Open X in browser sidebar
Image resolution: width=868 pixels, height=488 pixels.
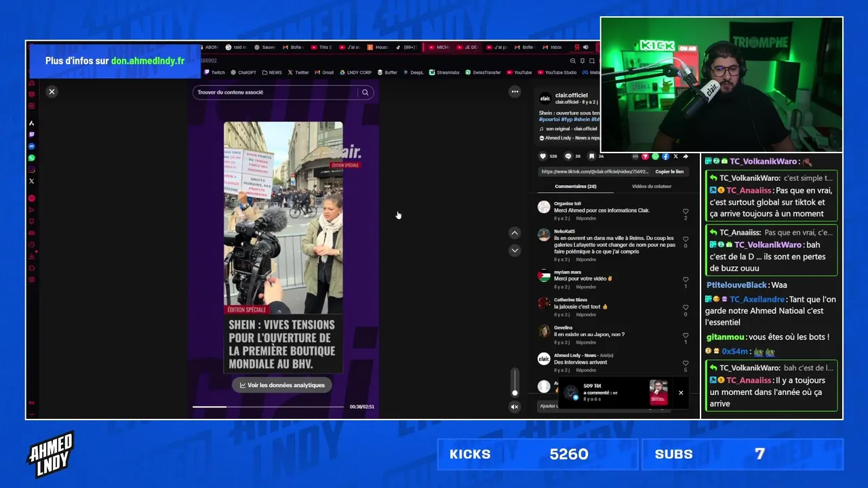pyautogui.click(x=31, y=181)
